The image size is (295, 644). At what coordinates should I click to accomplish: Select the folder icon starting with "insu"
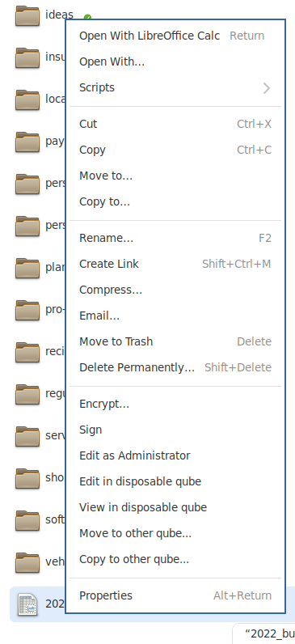click(x=27, y=57)
